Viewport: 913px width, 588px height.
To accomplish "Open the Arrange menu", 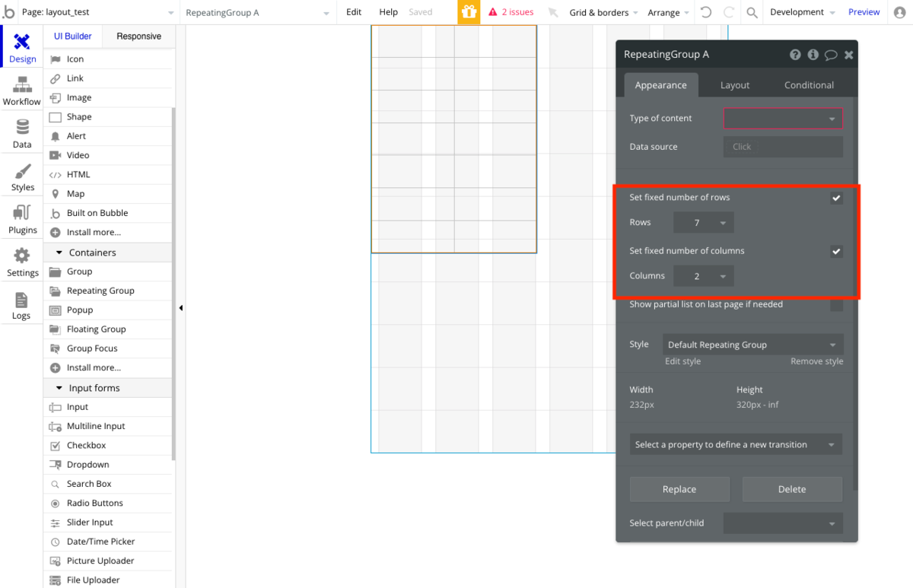I will click(669, 12).
